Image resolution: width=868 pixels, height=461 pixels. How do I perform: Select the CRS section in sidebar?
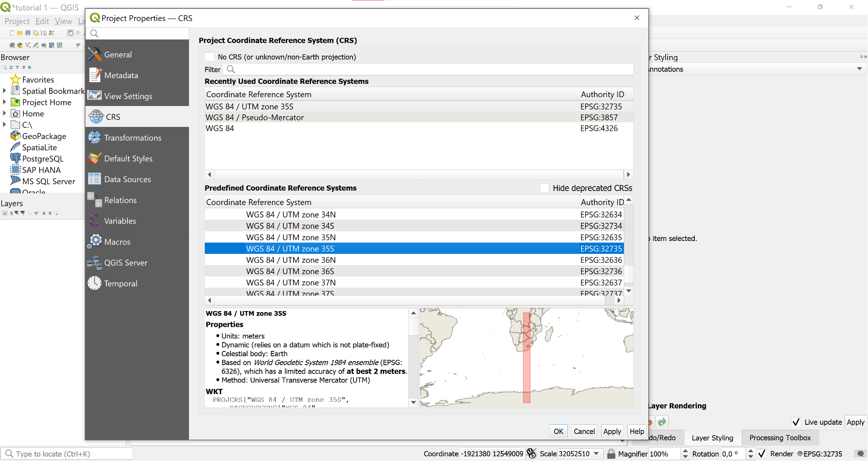tap(137, 117)
